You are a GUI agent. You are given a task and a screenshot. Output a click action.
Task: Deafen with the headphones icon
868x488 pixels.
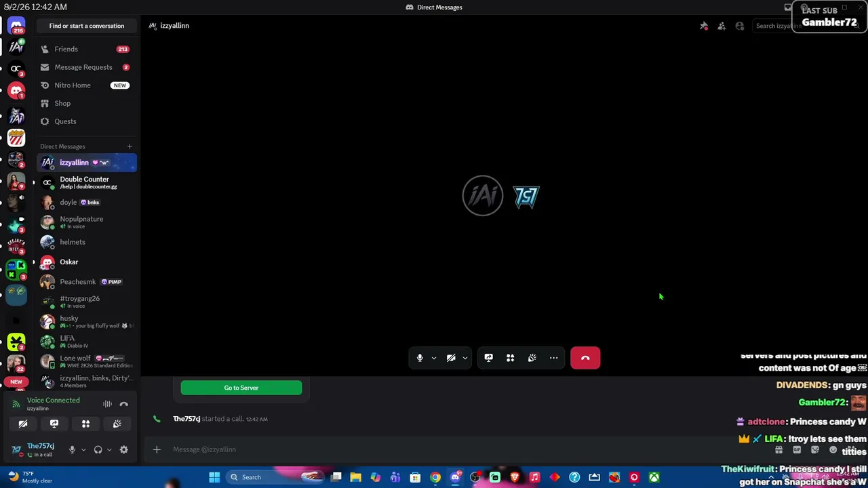pos(98,449)
